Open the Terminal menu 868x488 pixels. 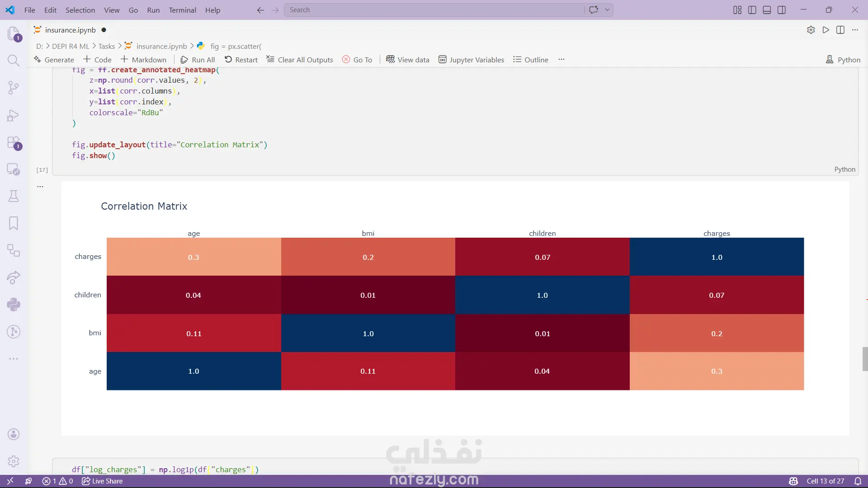(x=182, y=10)
